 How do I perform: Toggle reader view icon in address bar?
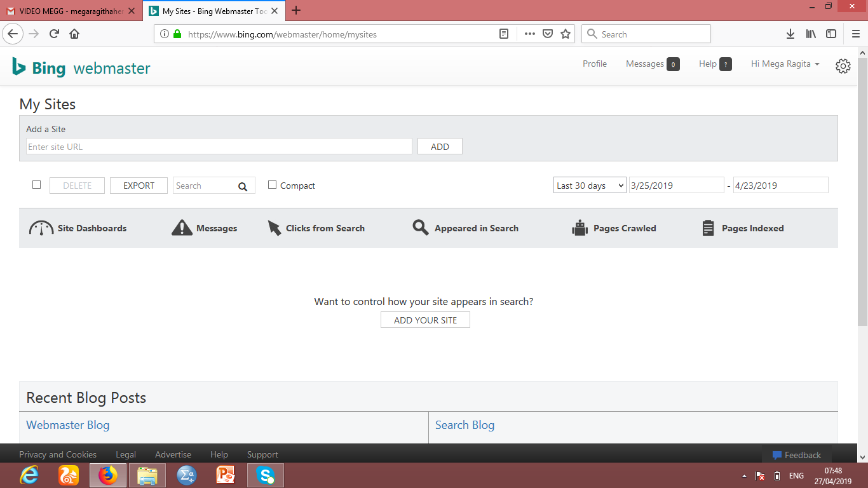point(504,34)
